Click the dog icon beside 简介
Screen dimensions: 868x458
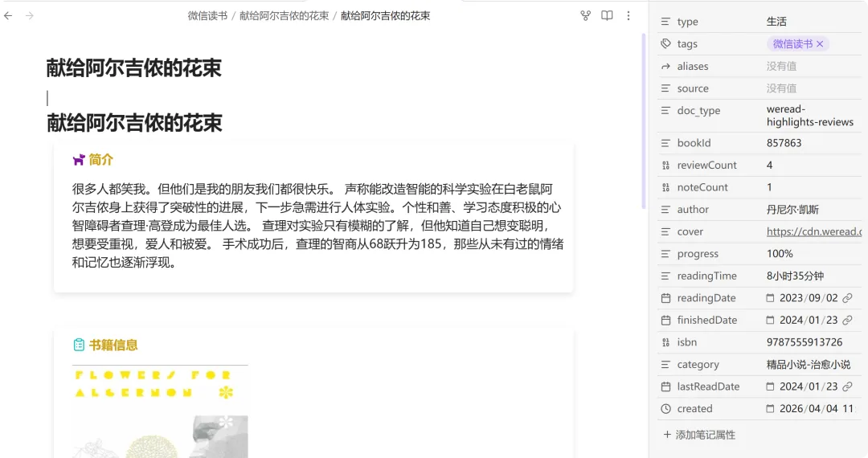[79, 160]
